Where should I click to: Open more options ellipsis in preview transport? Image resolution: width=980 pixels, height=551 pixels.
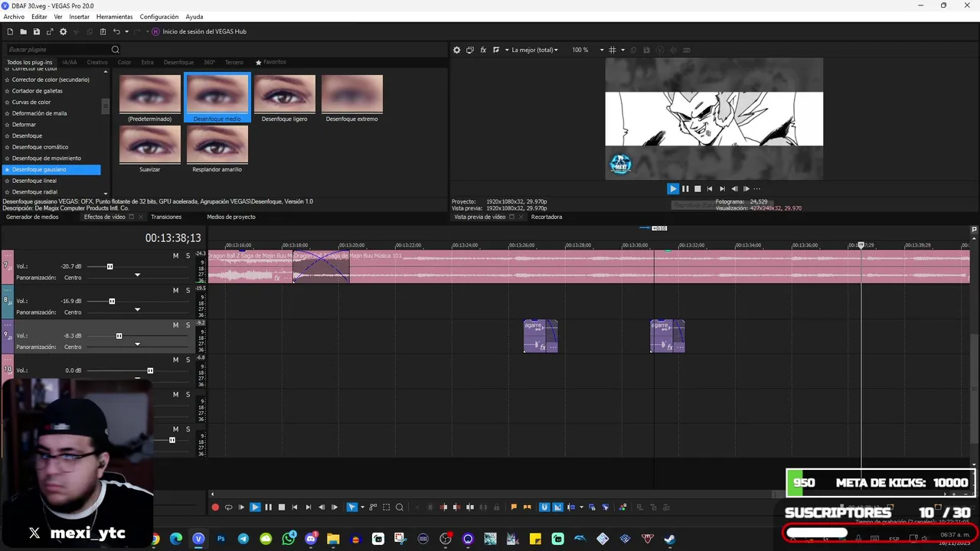pyautogui.click(x=757, y=188)
